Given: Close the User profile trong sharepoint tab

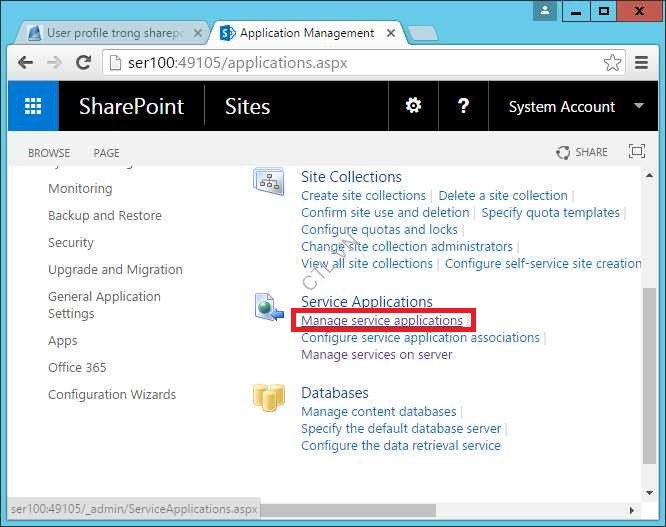Looking at the screenshot, I should pyautogui.click(x=198, y=33).
